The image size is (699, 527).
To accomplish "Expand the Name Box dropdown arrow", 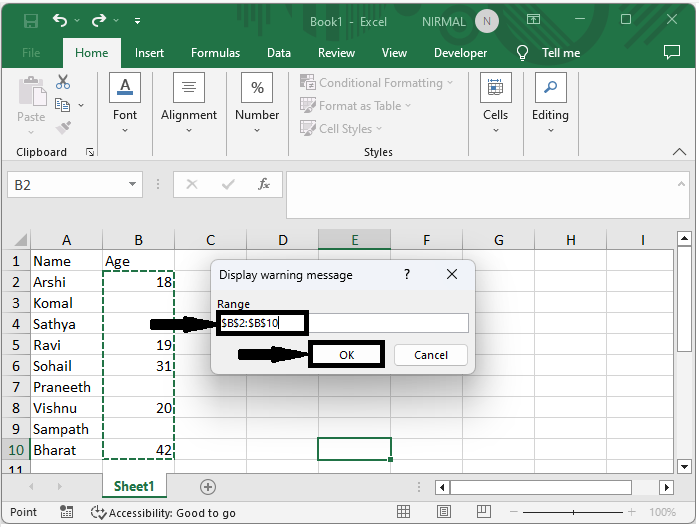I will [x=134, y=185].
